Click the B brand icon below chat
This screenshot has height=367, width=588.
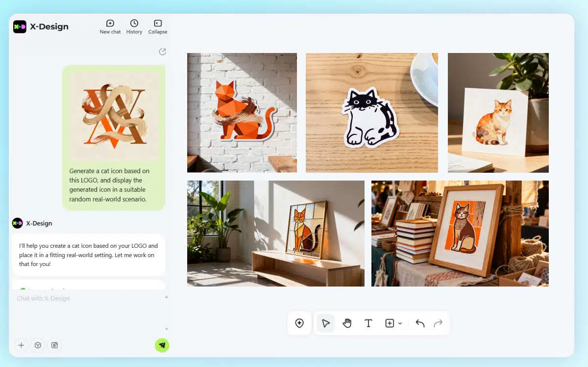pos(54,345)
